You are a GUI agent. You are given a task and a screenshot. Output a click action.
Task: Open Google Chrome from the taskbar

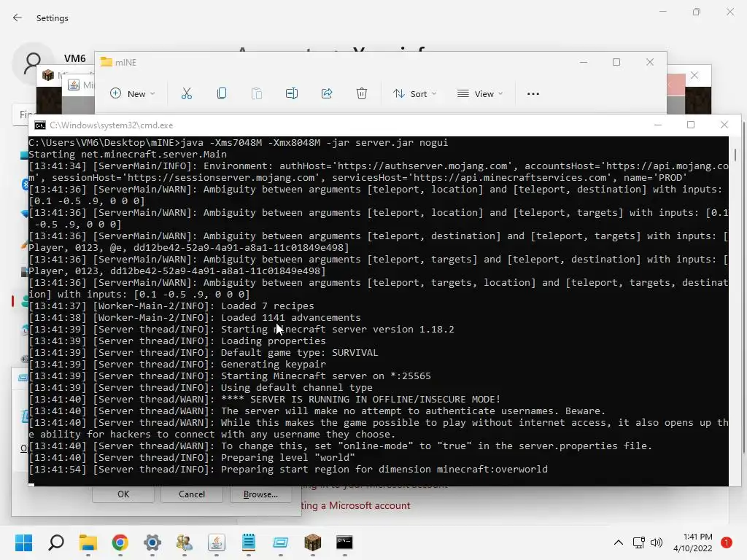click(x=120, y=542)
